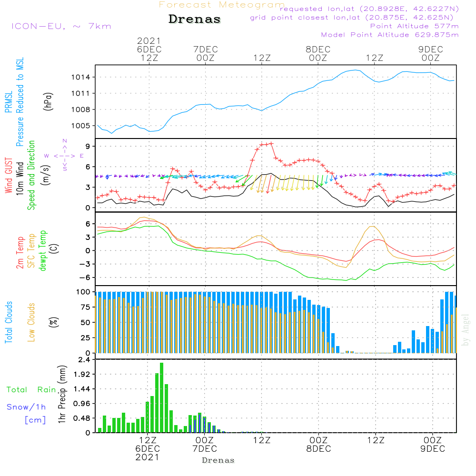This screenshot has width=476, height=476.
Task: Click the green dewpt Temp legend label
Action: click(x=43, y=251)
